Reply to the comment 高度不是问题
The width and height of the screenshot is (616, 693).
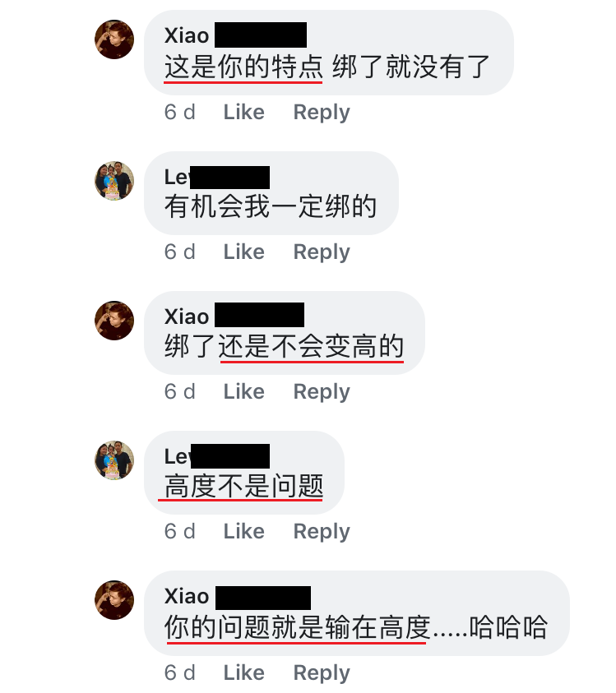point(322,531)
